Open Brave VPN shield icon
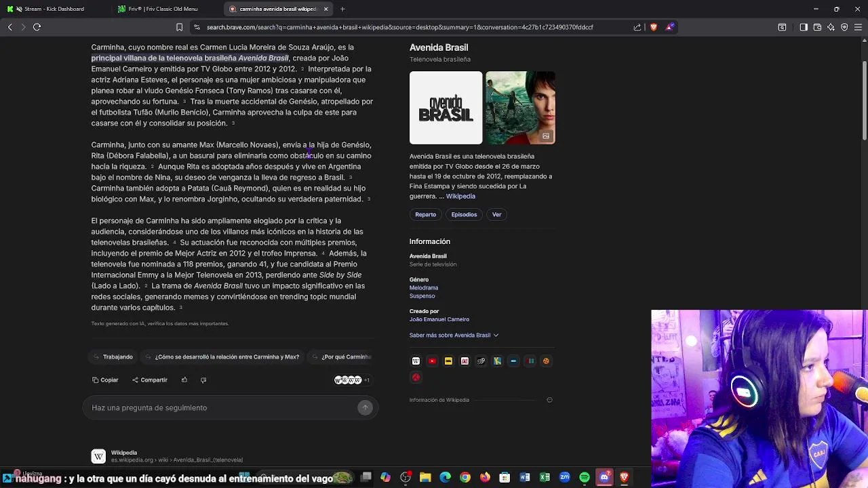The height and width of the screenshot is (488, 868). pos(844,27)
